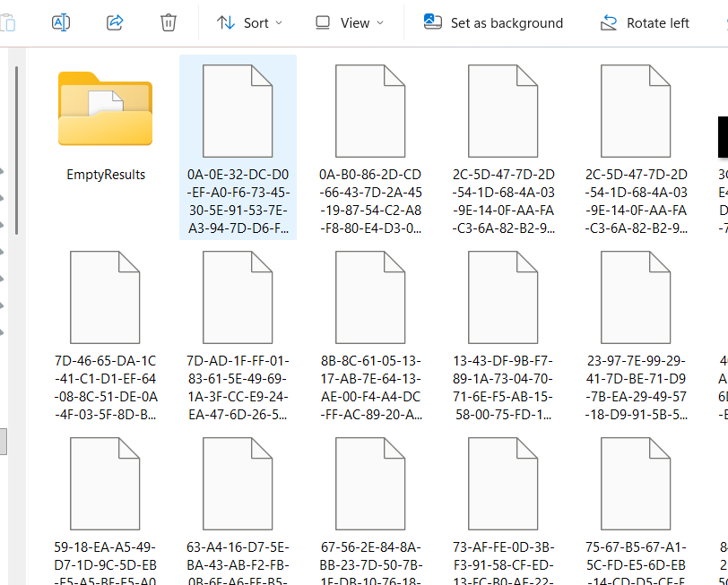Expand the View options dropdown
Image resolution: width=728 pixels, height=585 pixels.
[350, 22]
